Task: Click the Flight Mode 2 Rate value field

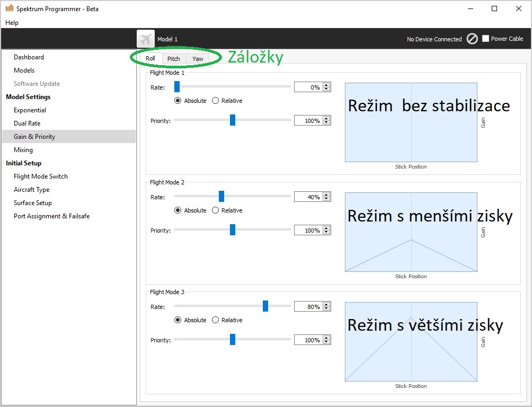Action: click(x=308, y=197)
